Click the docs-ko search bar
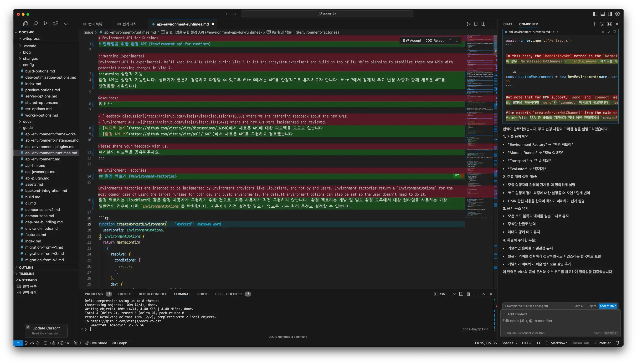Viewport: 637px width, 364px height. 327,14
